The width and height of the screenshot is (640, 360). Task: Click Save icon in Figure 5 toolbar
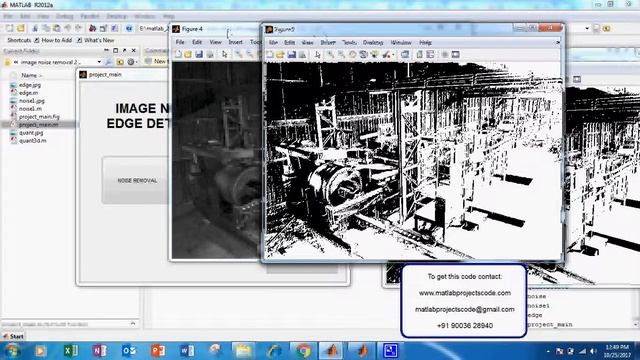click(291, 54)
